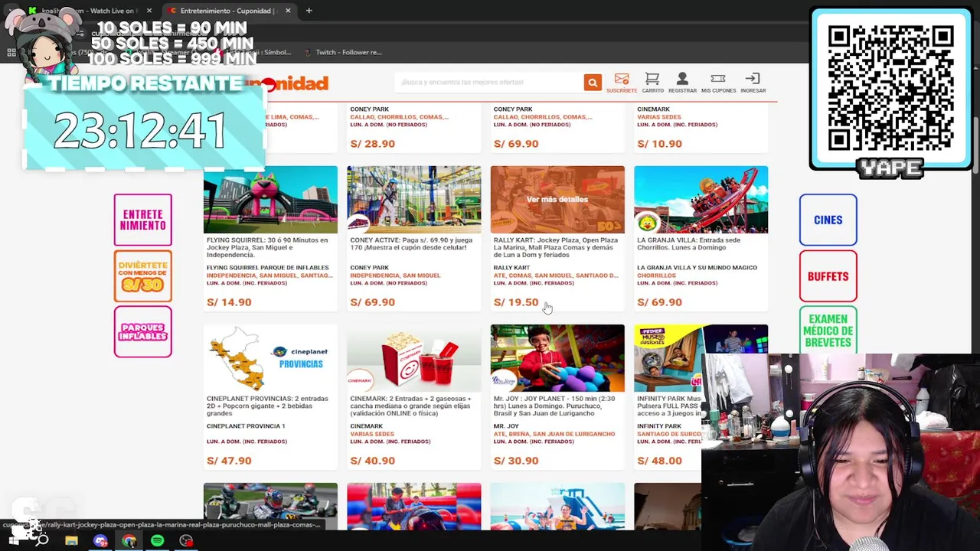The image size is (980, 551).
Task: Open Discord from the taskbar
Action: 100,541
